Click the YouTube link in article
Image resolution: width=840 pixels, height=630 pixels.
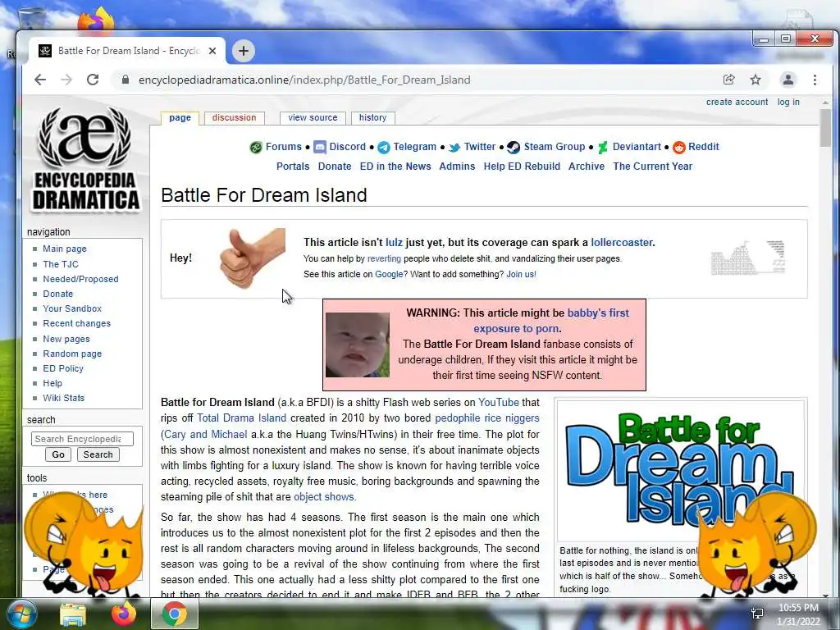click(499, 402)
